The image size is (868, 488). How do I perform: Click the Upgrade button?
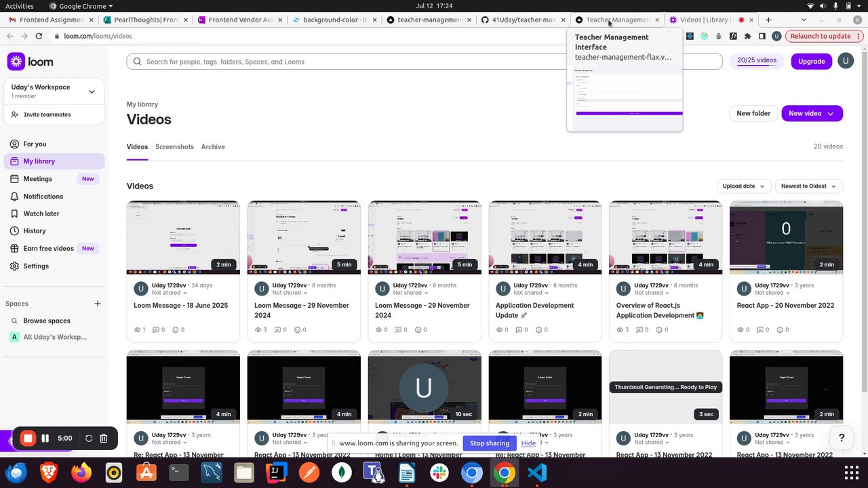(x=811, y=61)
